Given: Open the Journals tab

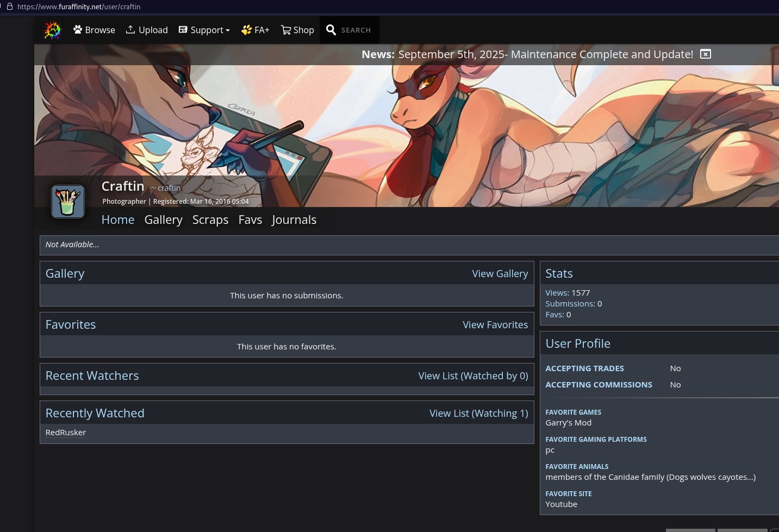Looking at the screenshot, I should pos(294,220).
